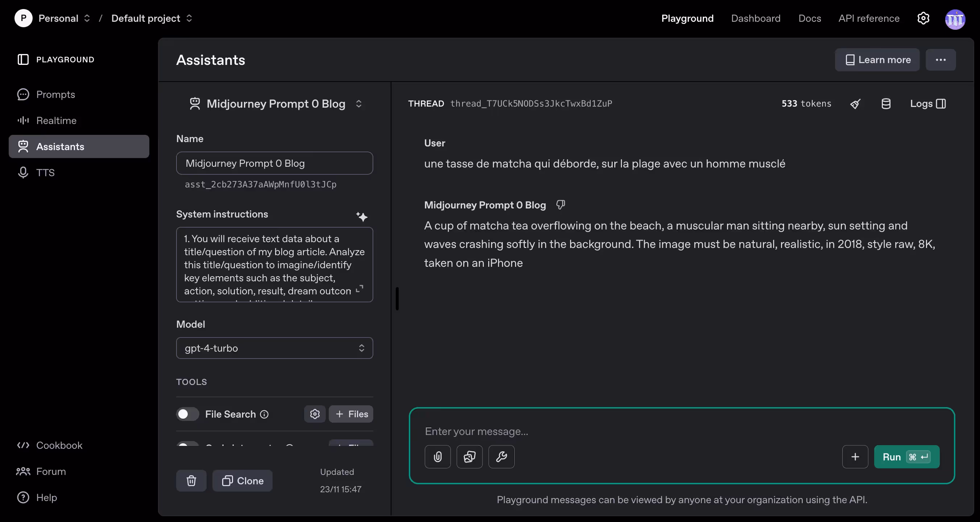Click into the System instructions text box
Screen dimensions: 980x522
tap(274, 265)
